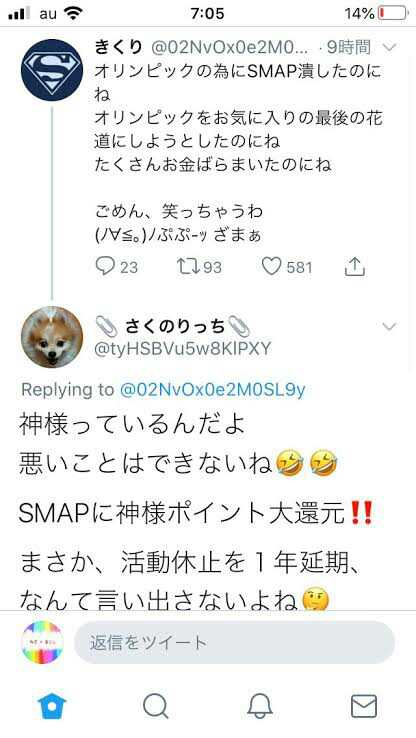The height and width of the screenshot is (738, 416).
Task: Open the Pomeranian dog profile avatar
Action: [52, 337]
